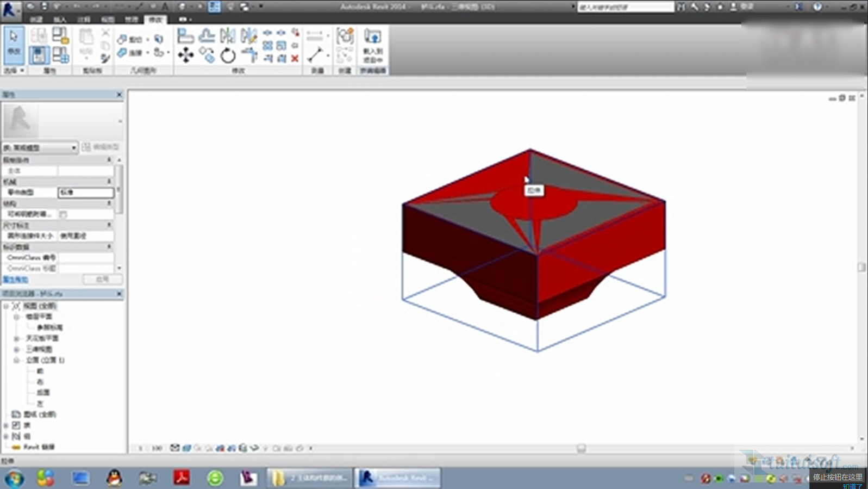868x489 pixels.
Task: Switch to the 修改 ribbon tab
Action: [x=155, y=20]
